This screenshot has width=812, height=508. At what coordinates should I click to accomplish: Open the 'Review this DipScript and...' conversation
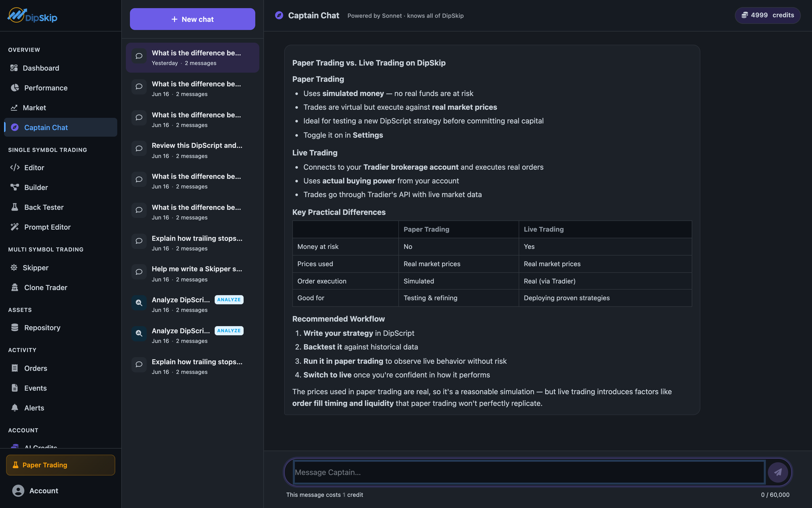pyautogui.click(x=193, y=150)
